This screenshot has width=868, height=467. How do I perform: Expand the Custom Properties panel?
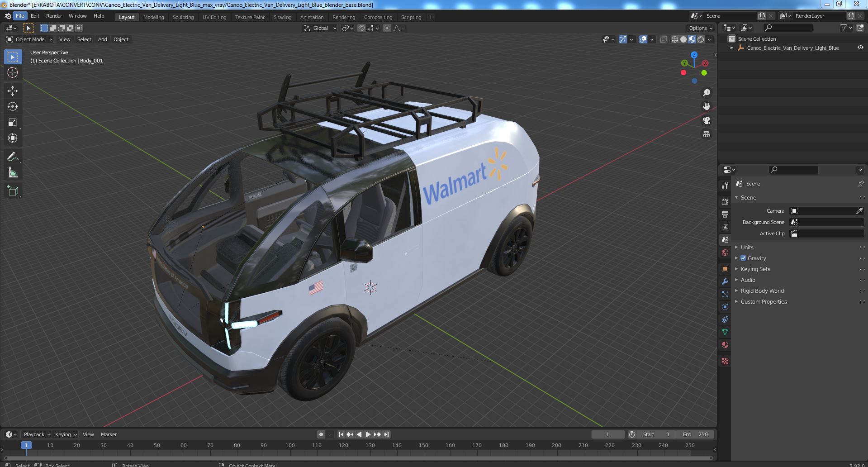[764, 301]
